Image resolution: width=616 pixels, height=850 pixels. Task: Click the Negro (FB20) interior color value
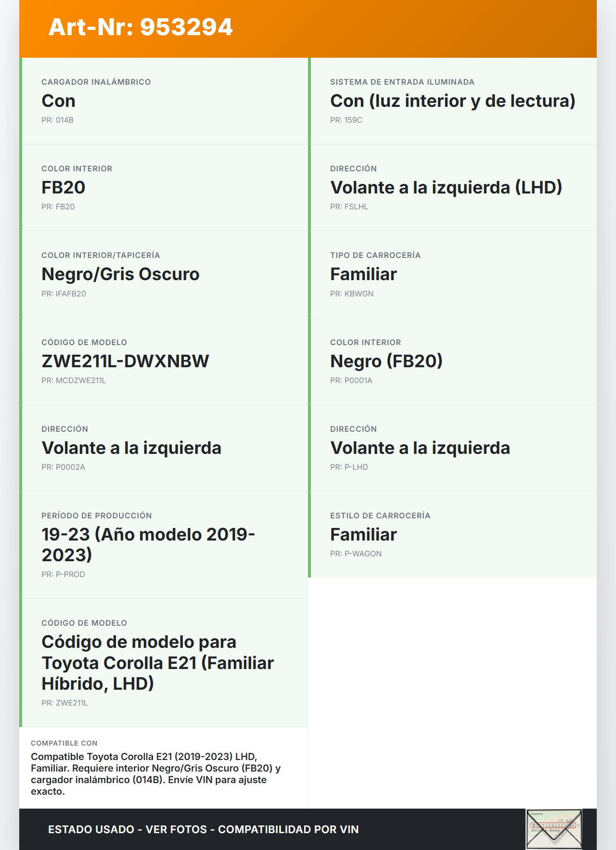(386, 361)
